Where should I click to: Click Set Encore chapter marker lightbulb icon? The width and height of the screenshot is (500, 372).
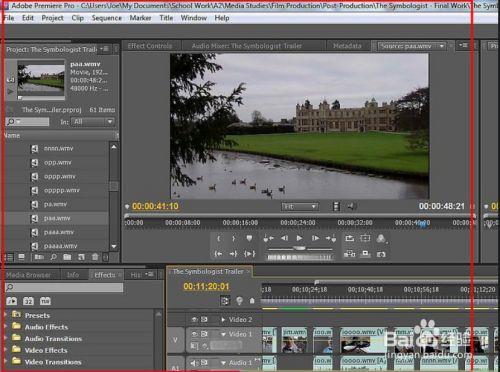[x=239, y=301]
